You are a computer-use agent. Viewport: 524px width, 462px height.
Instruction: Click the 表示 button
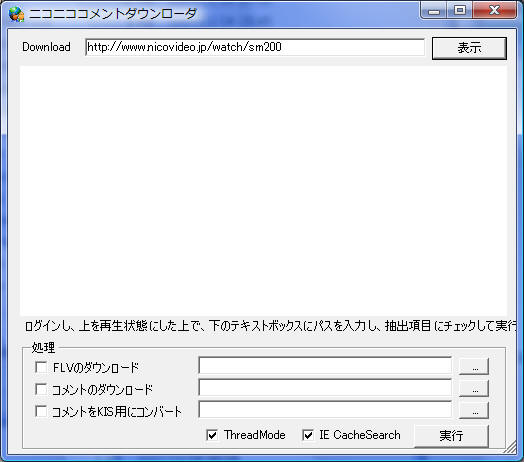[x=469, y=48]
